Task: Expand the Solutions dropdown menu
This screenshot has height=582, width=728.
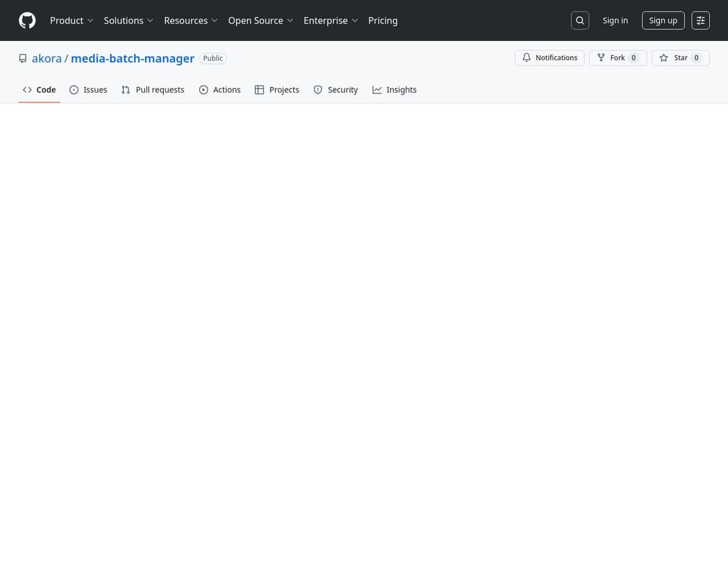Action: (129, 20)
